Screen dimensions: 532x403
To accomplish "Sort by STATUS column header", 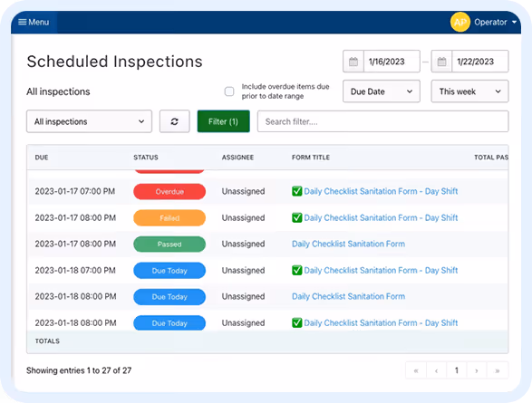I will point(146,158).
